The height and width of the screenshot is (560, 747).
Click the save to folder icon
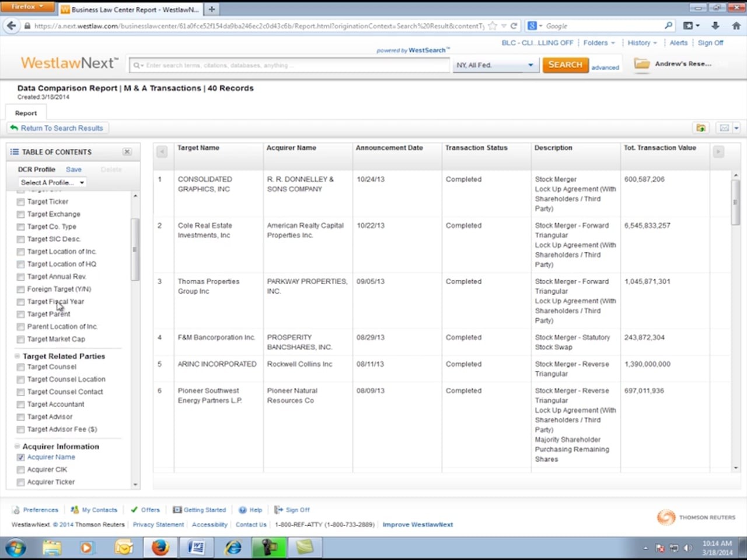click(x=701, y=128)
